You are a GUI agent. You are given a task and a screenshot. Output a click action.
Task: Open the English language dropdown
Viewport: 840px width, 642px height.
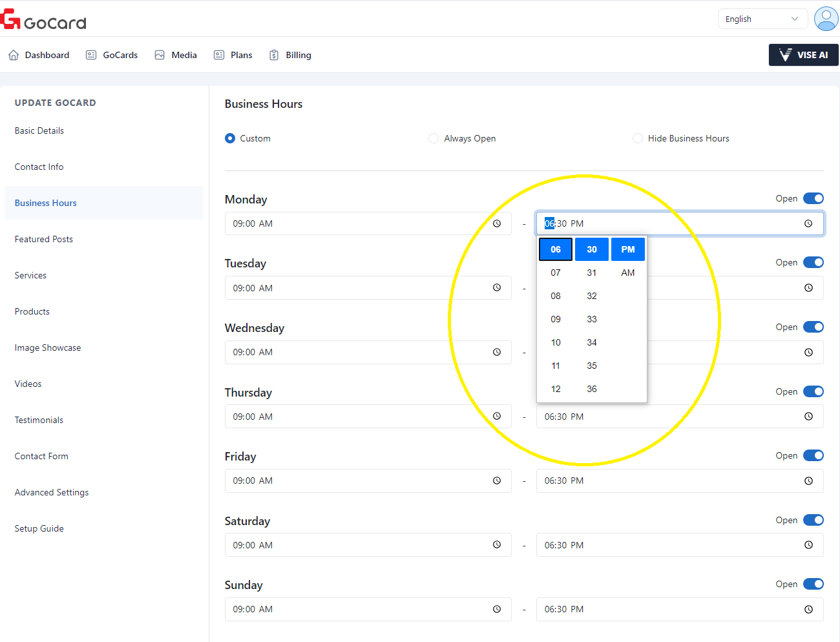[762, 19]
